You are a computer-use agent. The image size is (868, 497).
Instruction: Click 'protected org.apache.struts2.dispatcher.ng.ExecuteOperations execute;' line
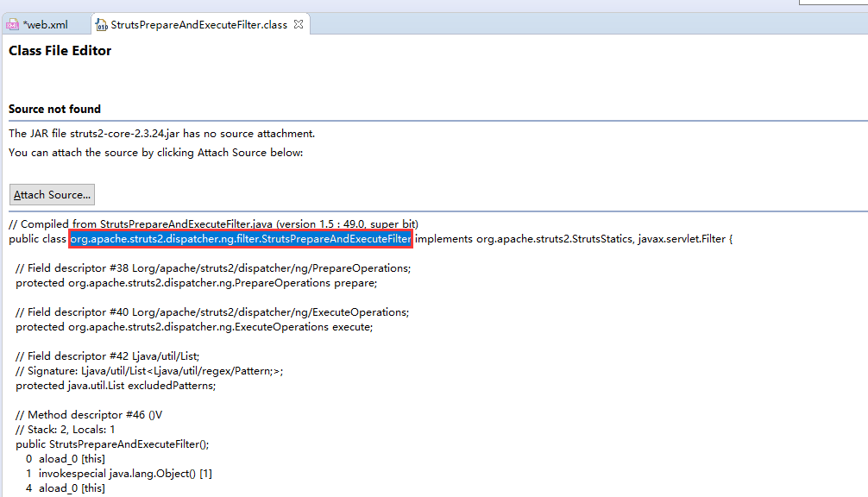click(194, 327)
